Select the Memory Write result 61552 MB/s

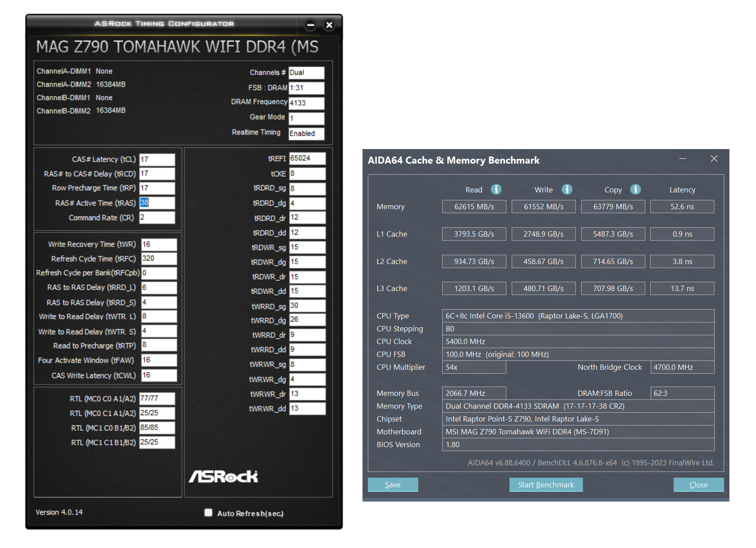point(544,207)
